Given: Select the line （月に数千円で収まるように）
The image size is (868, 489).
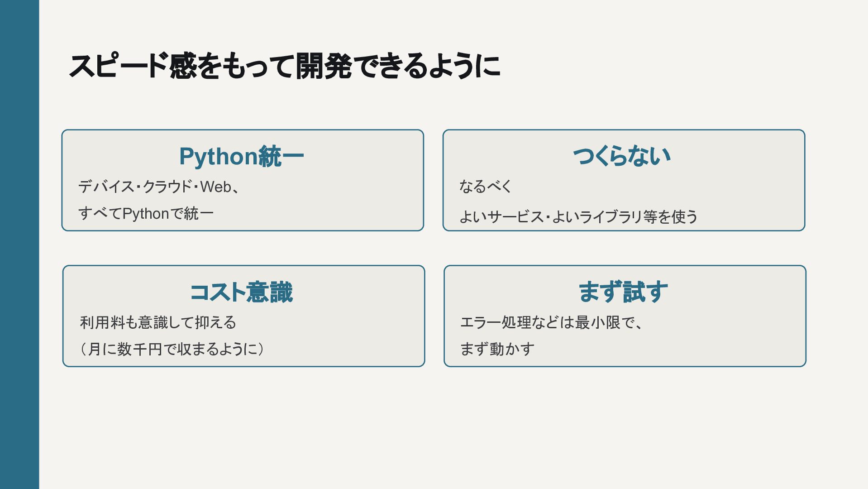Looking at the screenshot, I should (x=171, y=349).
